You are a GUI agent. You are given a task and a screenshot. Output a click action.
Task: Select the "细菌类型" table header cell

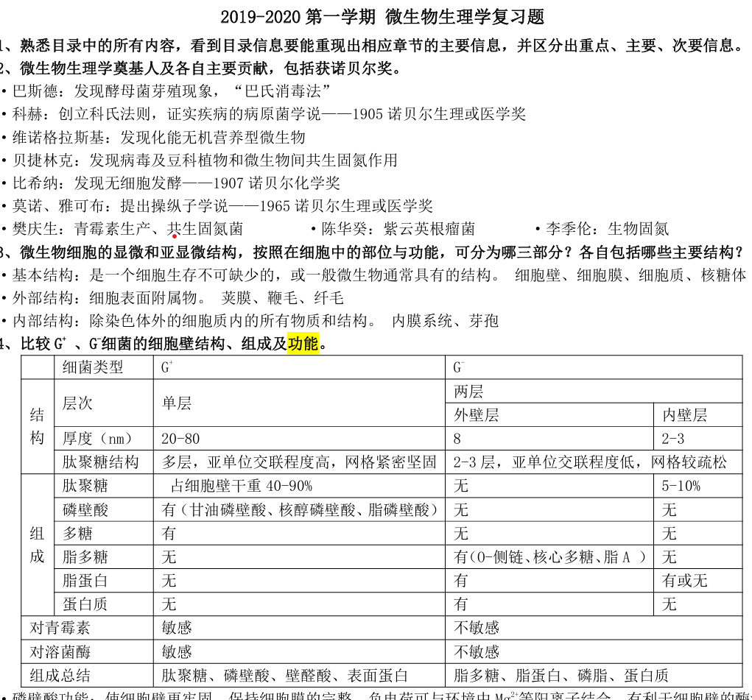click(93, 367)
